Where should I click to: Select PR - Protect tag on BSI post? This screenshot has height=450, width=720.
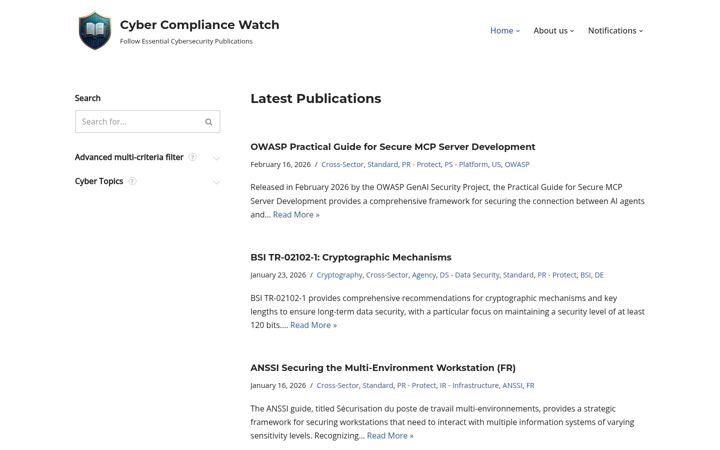click(x=557, y=275)
